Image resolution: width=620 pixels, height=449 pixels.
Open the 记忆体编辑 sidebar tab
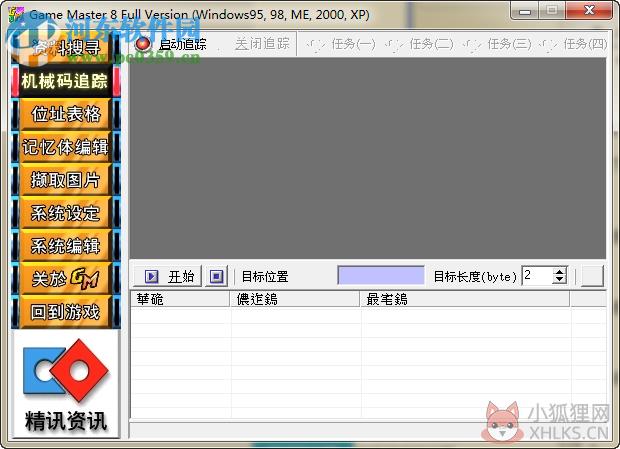[66, 147]
